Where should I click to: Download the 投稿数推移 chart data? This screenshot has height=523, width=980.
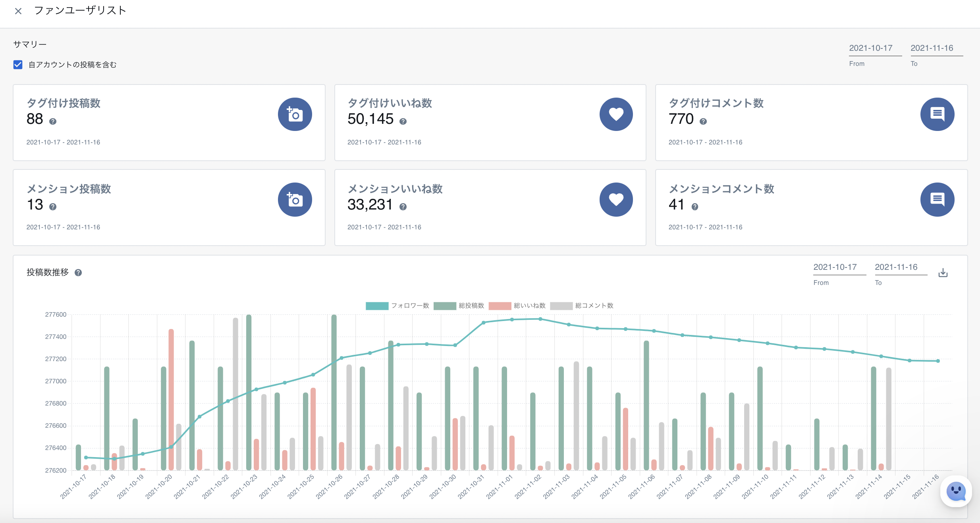pyautogui.click(x=943, y=273)
